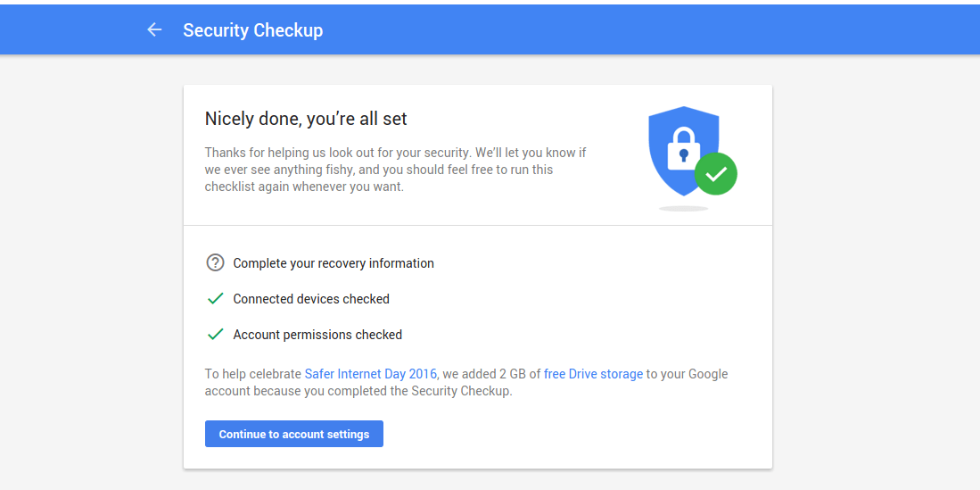The height and width of the screenshot is (490, 980).
Task: Click the Nicely done, you're all set heading
Action: point(306,119)
